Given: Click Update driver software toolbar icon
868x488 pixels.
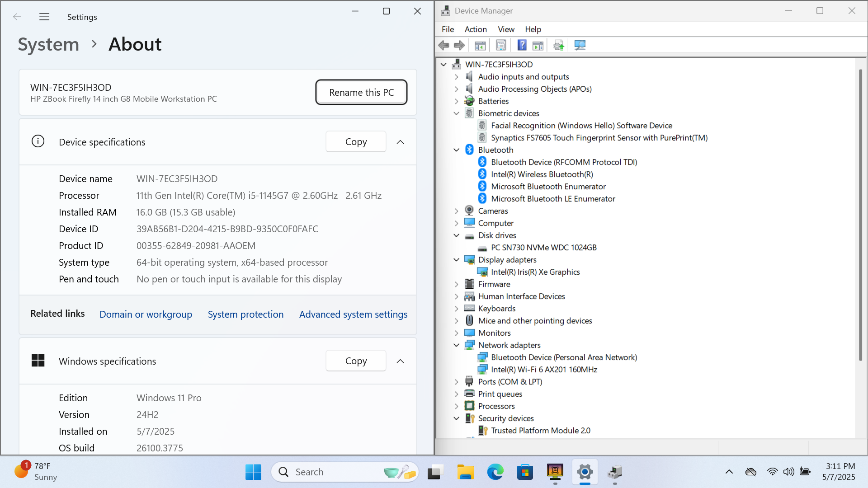Looking at the screenshot, I should coord(559,45).
